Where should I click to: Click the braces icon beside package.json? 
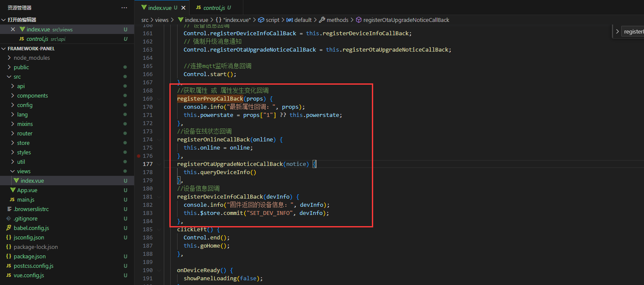click(9, 256)
